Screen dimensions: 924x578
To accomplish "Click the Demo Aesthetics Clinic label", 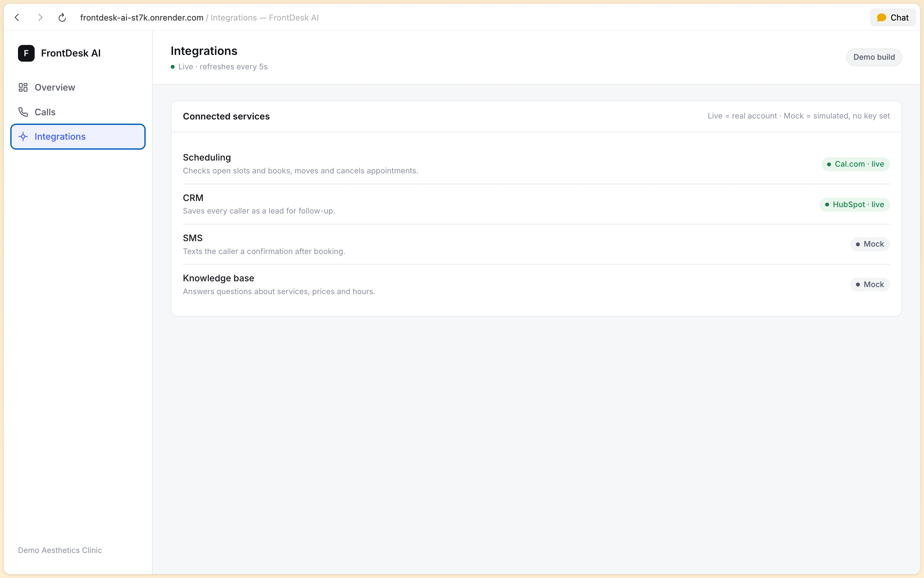I will point(60,550).
